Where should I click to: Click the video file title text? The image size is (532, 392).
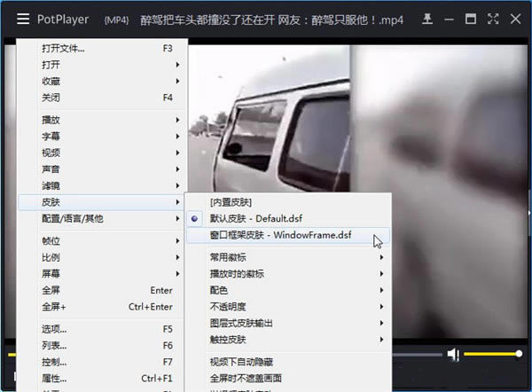(x=272, y=20)
